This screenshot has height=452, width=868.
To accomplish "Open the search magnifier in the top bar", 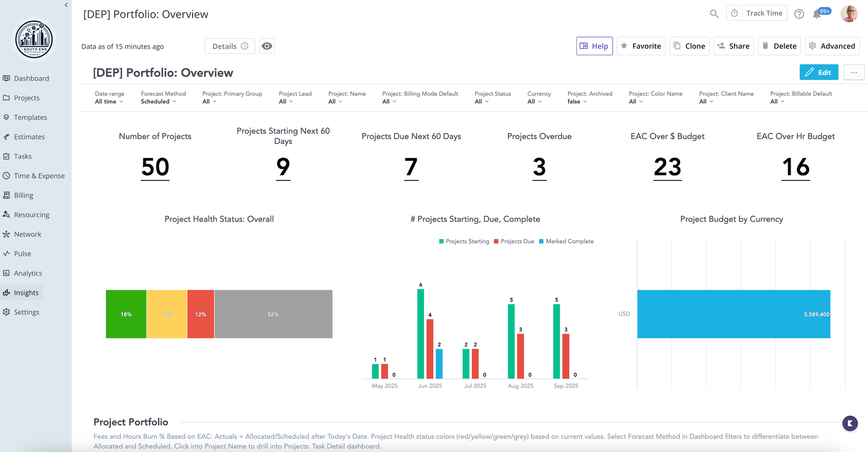I will (x=713, y=13).
